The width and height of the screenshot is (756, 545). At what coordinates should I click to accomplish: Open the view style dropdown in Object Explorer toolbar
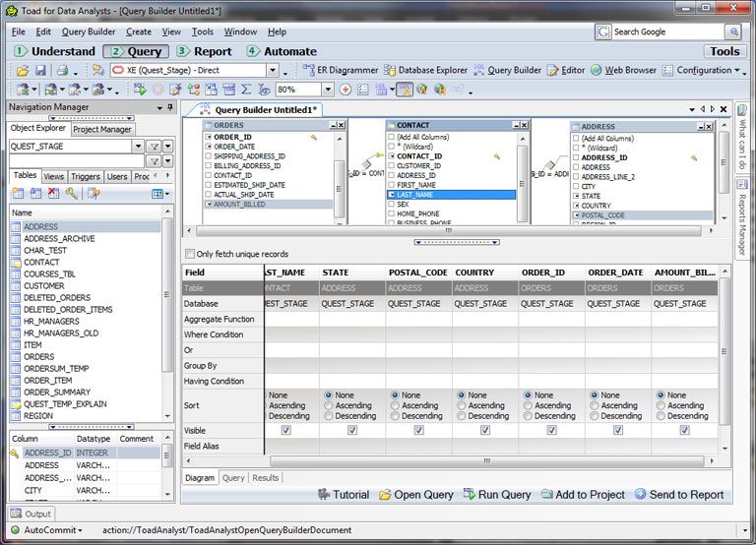click(166, 194)
